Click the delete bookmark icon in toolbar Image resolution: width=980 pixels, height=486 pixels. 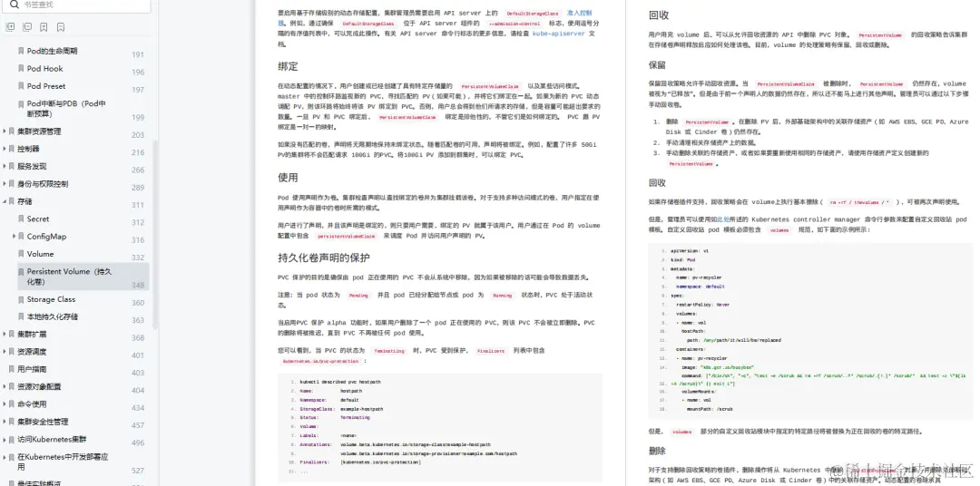[61, 27]
